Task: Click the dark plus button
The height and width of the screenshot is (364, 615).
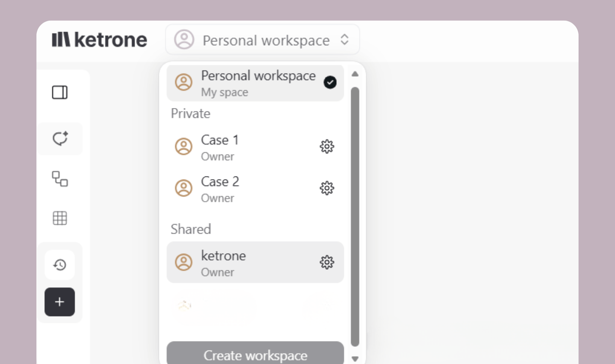Action: click(x=60, y=302)
